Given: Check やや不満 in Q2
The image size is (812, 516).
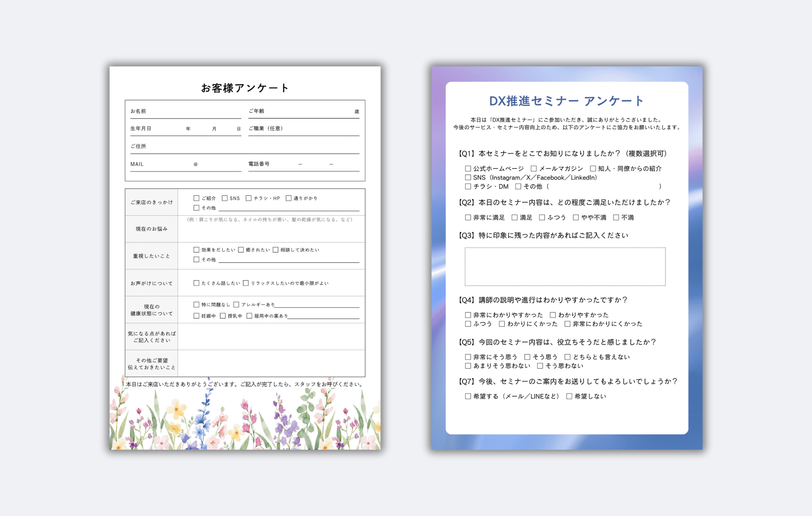Looking at the screenshot, I should click(x=576, y=217).
